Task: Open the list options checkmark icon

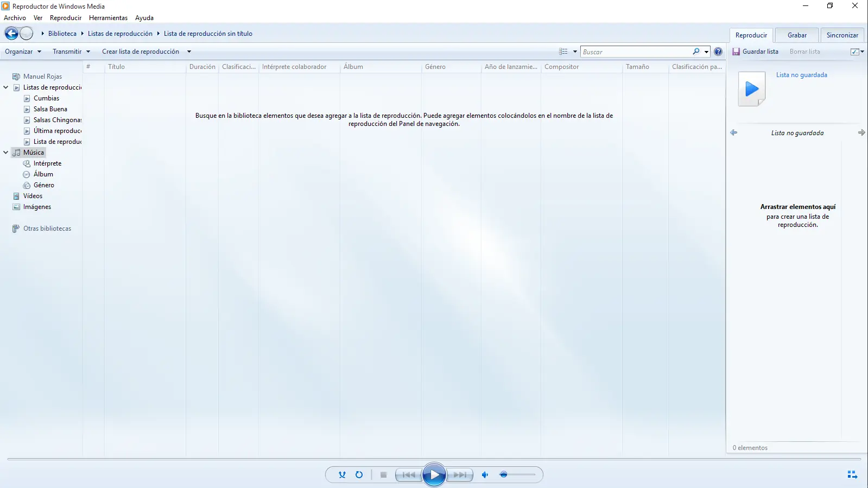Action: point(855,52)
